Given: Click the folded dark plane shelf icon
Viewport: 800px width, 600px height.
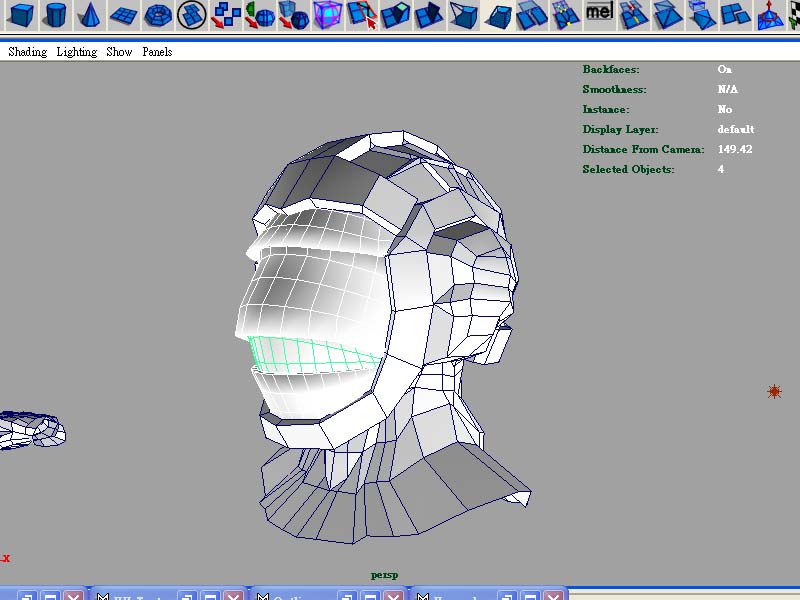Looking at the screenshot, I should 430,15.
